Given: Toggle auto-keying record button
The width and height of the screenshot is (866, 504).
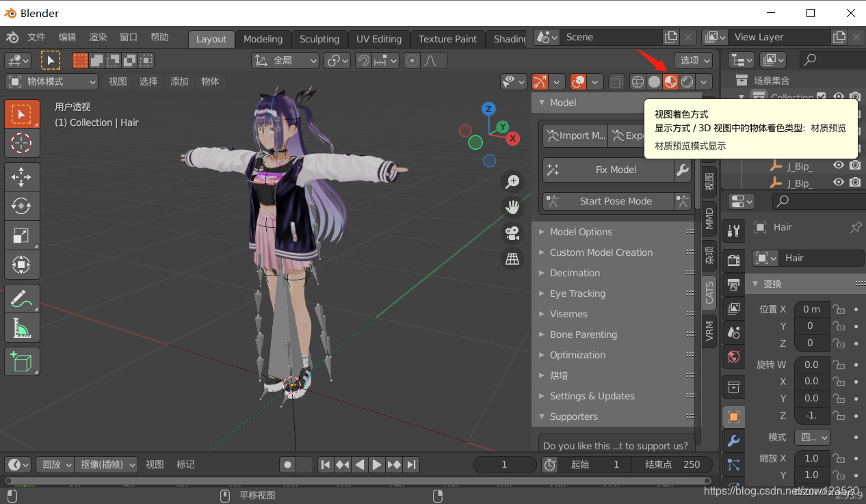Looking at the screenshot, I should 287,464.
